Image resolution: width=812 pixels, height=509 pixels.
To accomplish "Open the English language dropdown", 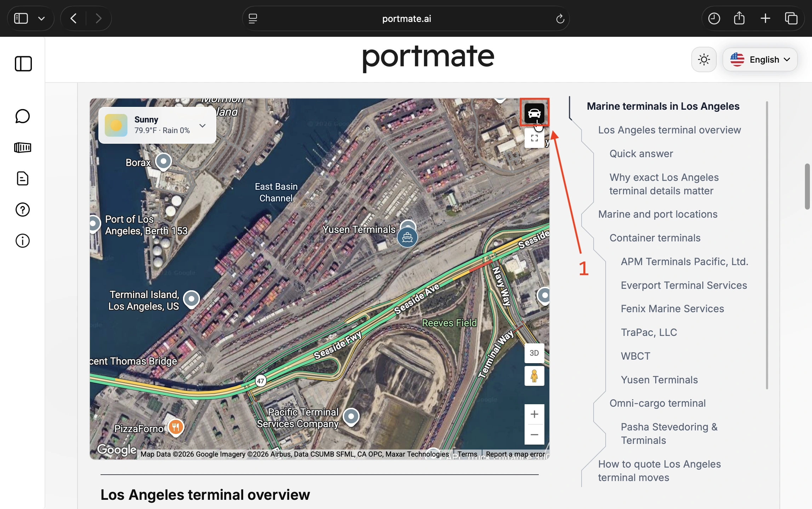I will point(760,59).
